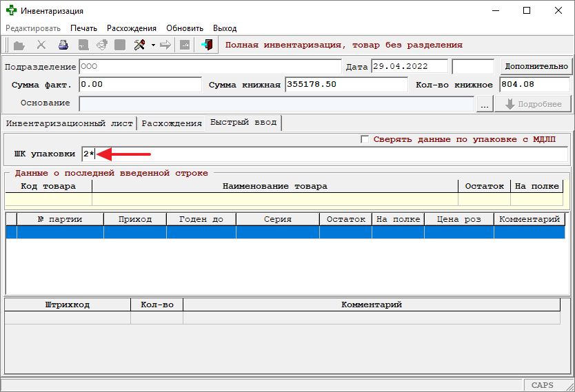Click the 'ШК упаковки' barcode input field
The height and width of the screenshot is (392, 575).
point(324,154)
